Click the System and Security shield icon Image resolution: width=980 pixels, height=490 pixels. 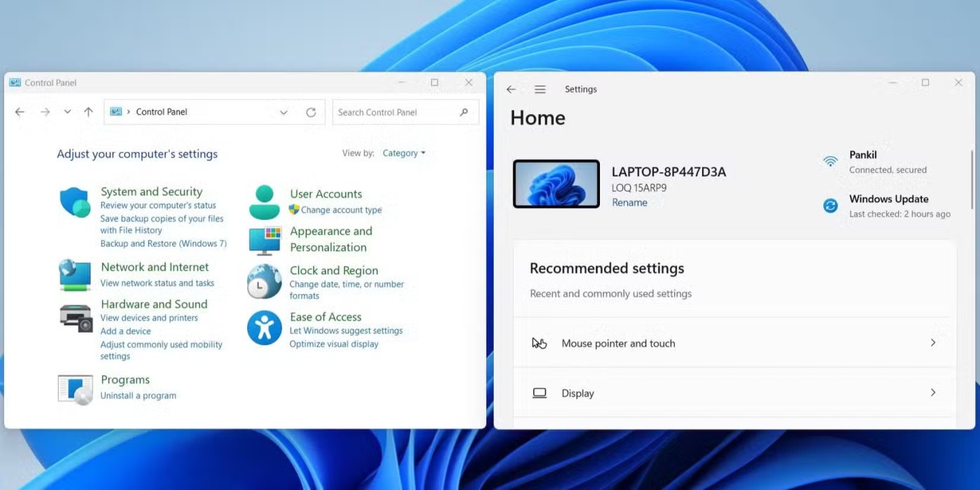tap(75, 203)
